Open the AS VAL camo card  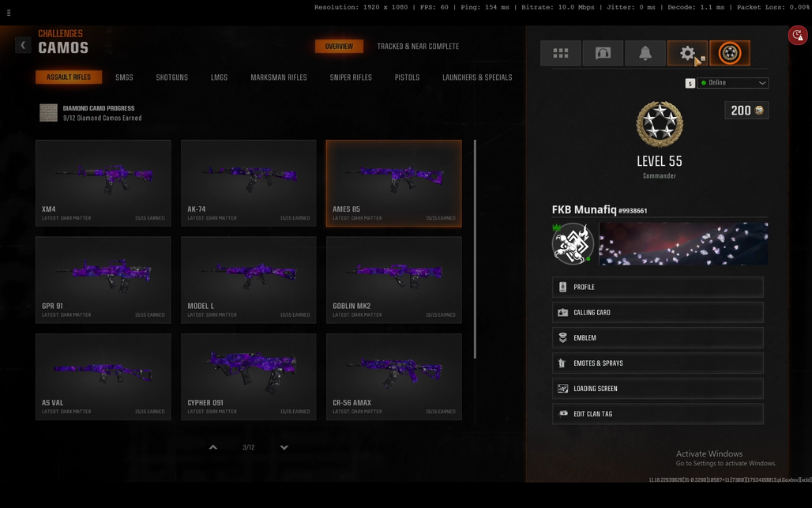click(103, 377)
